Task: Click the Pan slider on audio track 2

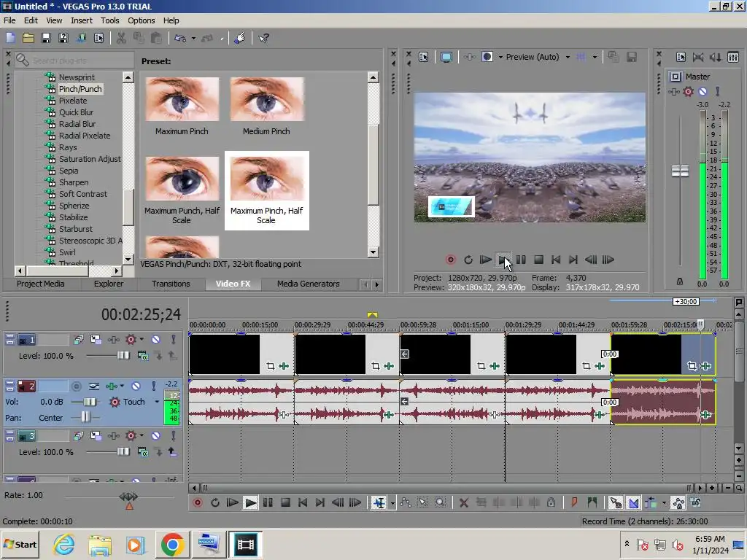Action: click(x=85, y=418)
